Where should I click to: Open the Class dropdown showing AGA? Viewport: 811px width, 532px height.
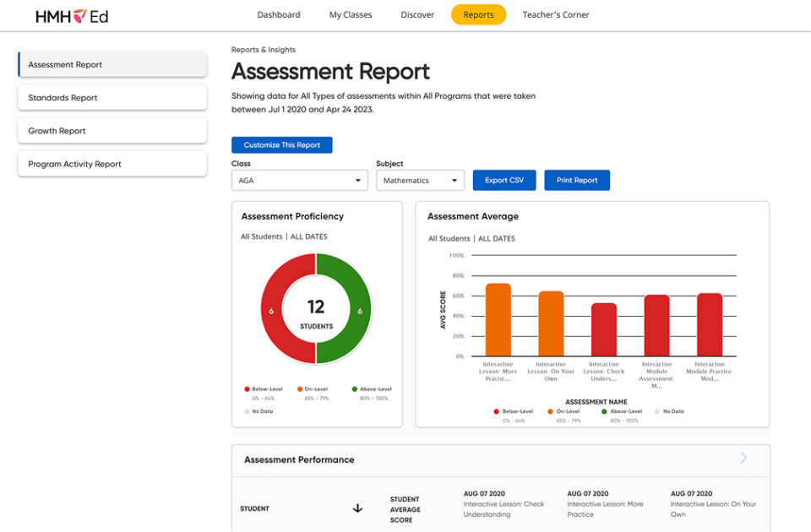click(x=299, y=181)
